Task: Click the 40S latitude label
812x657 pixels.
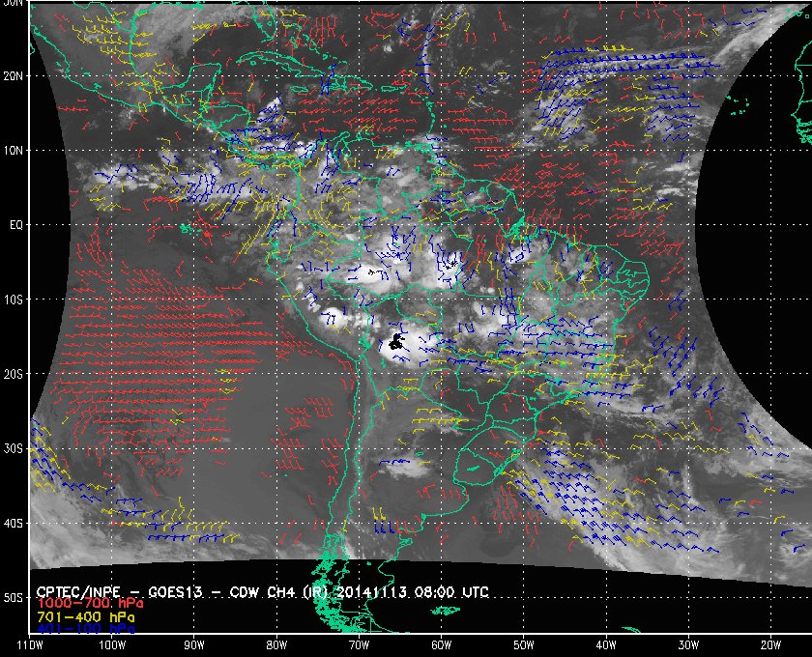Action: (x=13, y=523)
